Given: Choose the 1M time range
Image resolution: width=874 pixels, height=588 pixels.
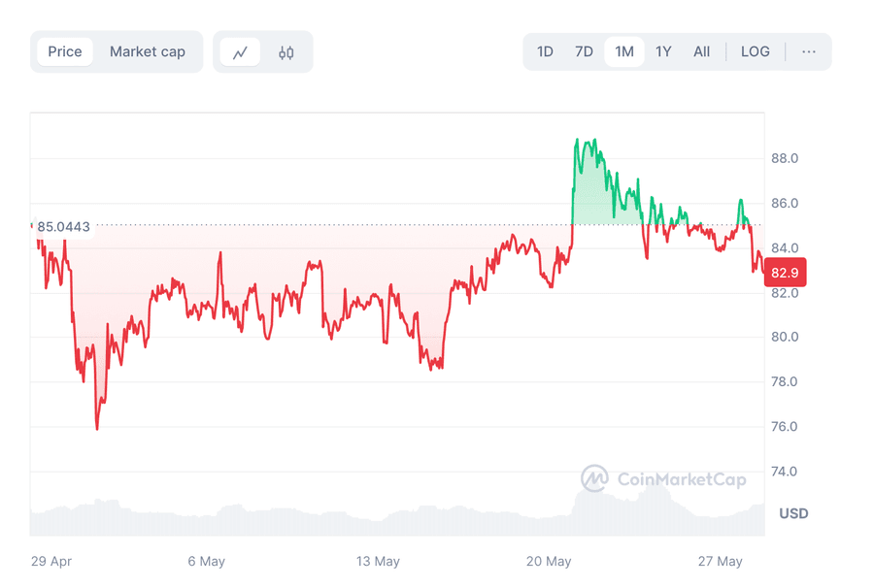Looking at the screenshot, I should 624,51.
